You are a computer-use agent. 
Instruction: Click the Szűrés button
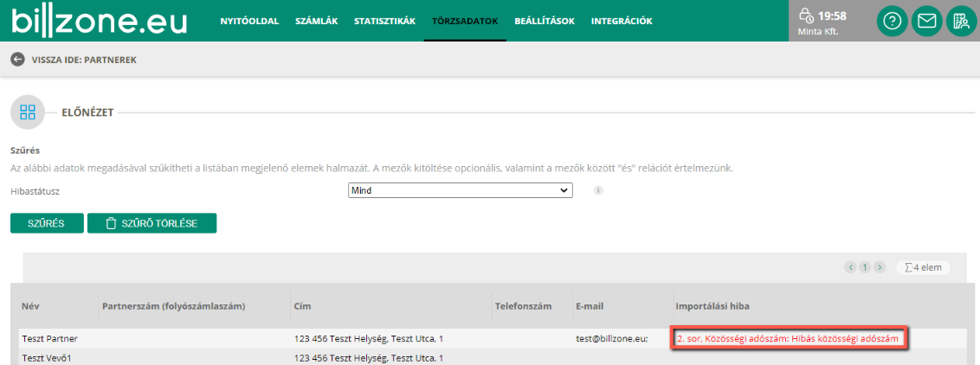pos(47,223)
